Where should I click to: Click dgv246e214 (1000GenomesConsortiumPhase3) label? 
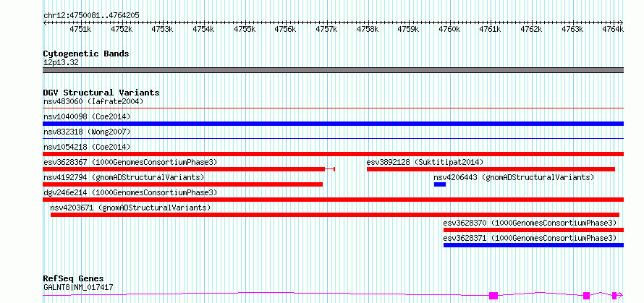(130, 192)
